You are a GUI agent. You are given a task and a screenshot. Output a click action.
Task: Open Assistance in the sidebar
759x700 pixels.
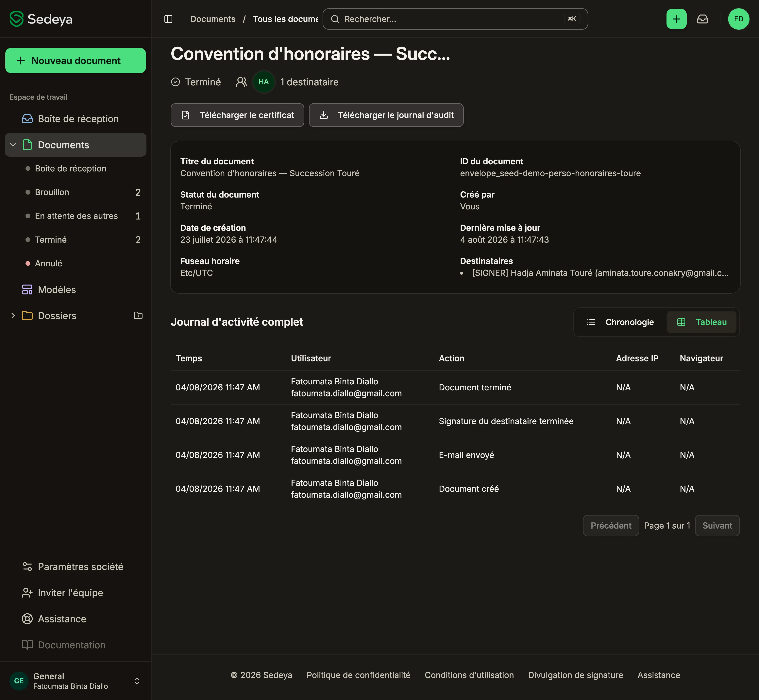[75, 619]
